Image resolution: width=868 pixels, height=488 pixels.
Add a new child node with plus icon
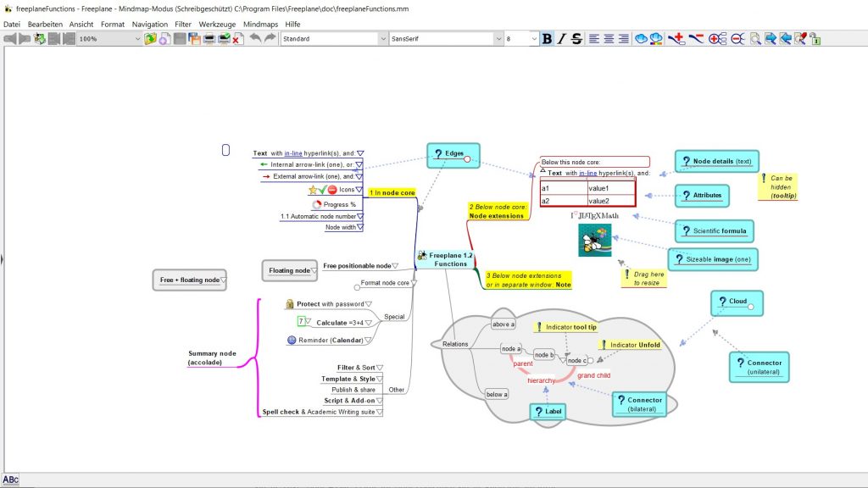pos(676,39)
